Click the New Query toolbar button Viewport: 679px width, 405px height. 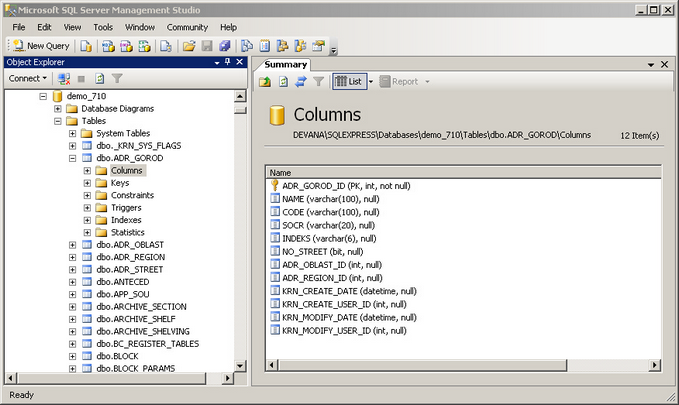41,45
